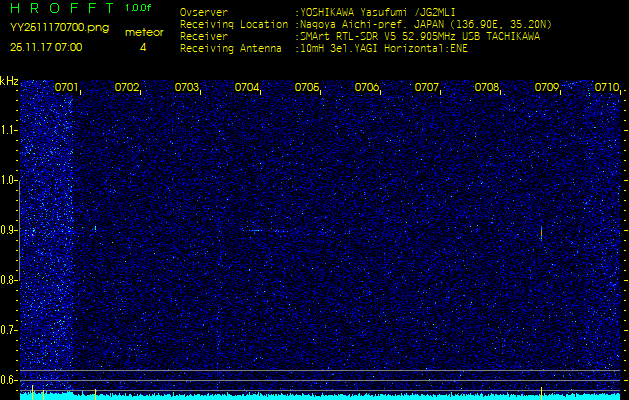
Task: Click the 0710 time label
Action: [607, 87]
